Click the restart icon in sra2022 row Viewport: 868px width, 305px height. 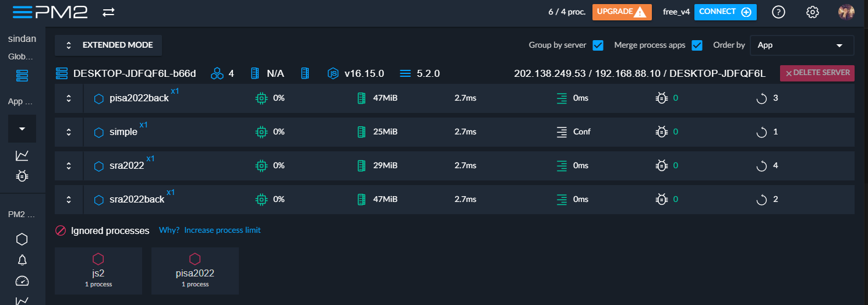(x=761, y=166)
